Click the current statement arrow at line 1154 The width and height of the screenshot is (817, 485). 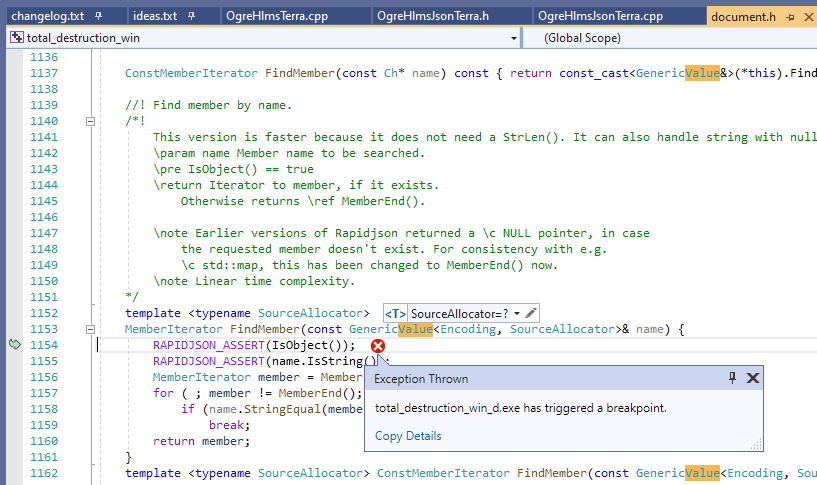[15, 344]
